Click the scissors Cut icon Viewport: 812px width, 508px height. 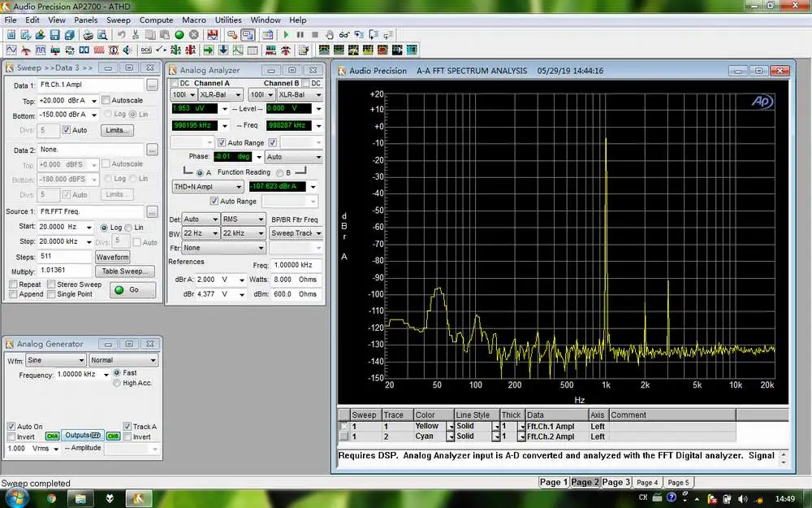point(136,35)
